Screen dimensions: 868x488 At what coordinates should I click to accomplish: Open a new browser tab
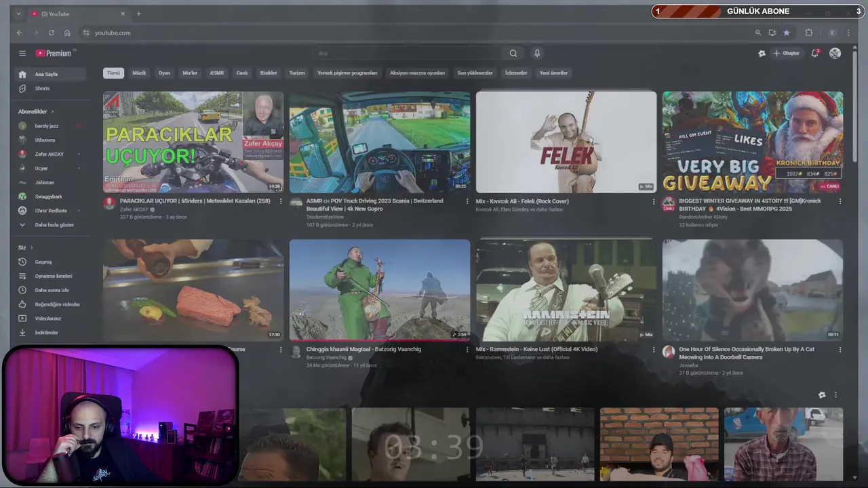point(138,14)
